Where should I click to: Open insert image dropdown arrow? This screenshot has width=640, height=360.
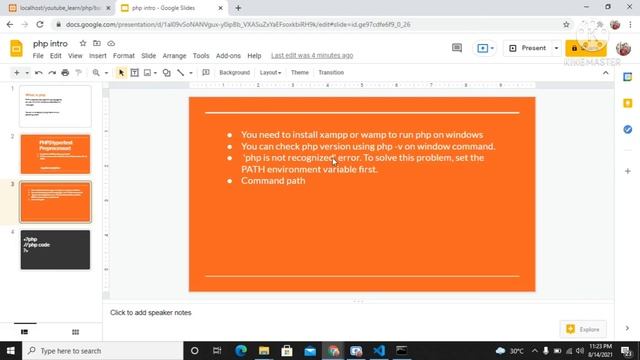(x=155, y=73)
